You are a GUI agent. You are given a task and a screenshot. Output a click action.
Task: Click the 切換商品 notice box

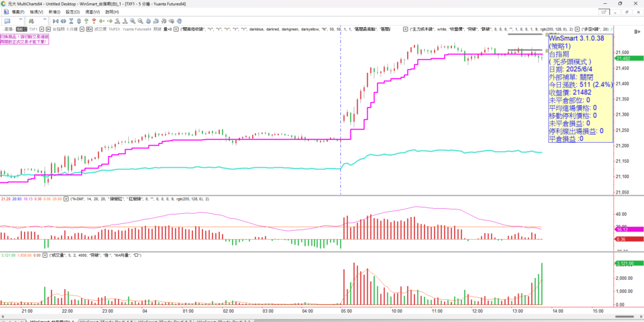[25, 40]
